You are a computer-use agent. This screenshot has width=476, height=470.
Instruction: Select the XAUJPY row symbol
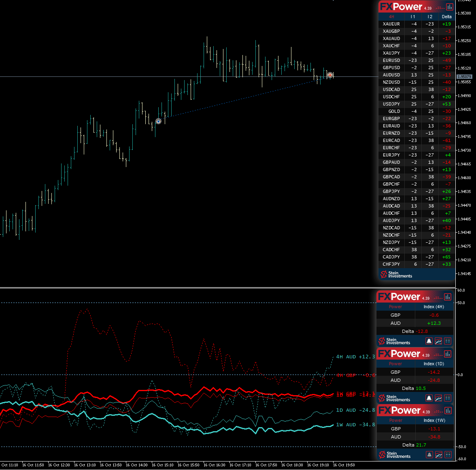(x=391, y=53)
